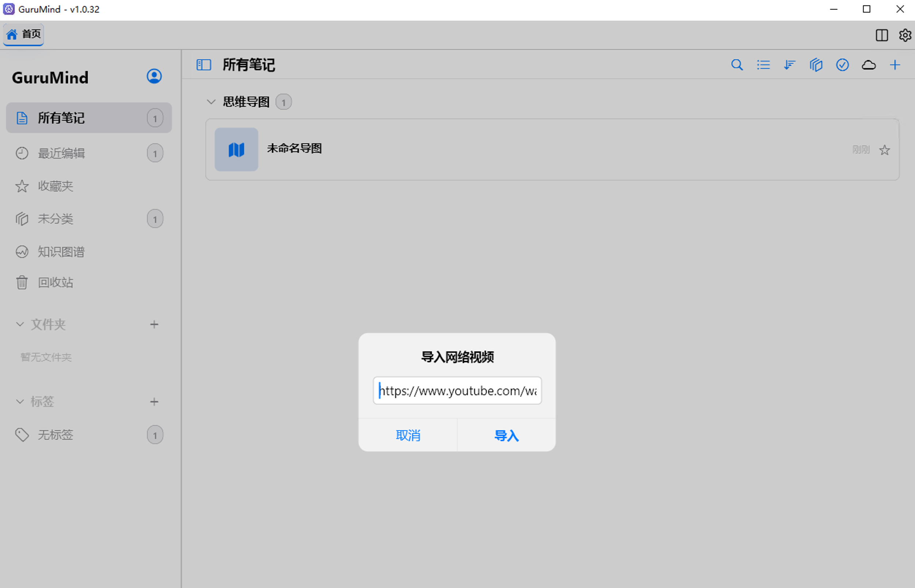Click the cloud sync icon
Viewport: 915px width, 588px height.
point(869,65)
